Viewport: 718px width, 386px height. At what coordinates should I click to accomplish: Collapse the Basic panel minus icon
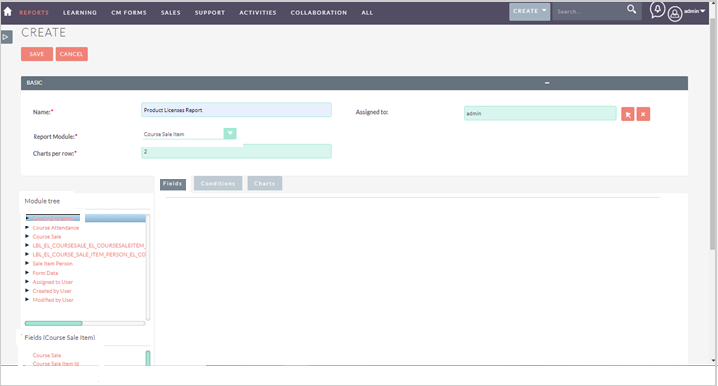pos(547,83)
